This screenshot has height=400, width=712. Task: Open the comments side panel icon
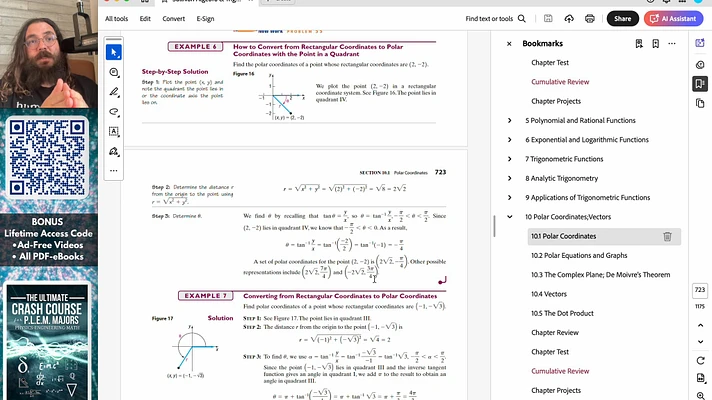point(700,65)
